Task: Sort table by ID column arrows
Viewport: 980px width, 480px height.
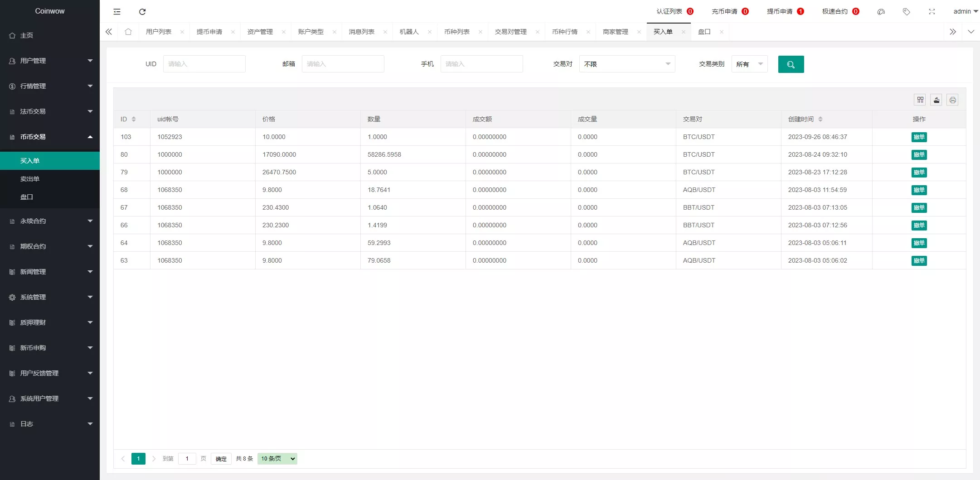Action: (134, 119)
